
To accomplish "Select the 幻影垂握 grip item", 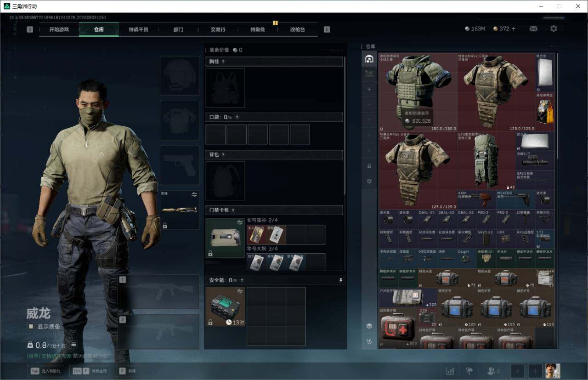I will pos(526,219).
